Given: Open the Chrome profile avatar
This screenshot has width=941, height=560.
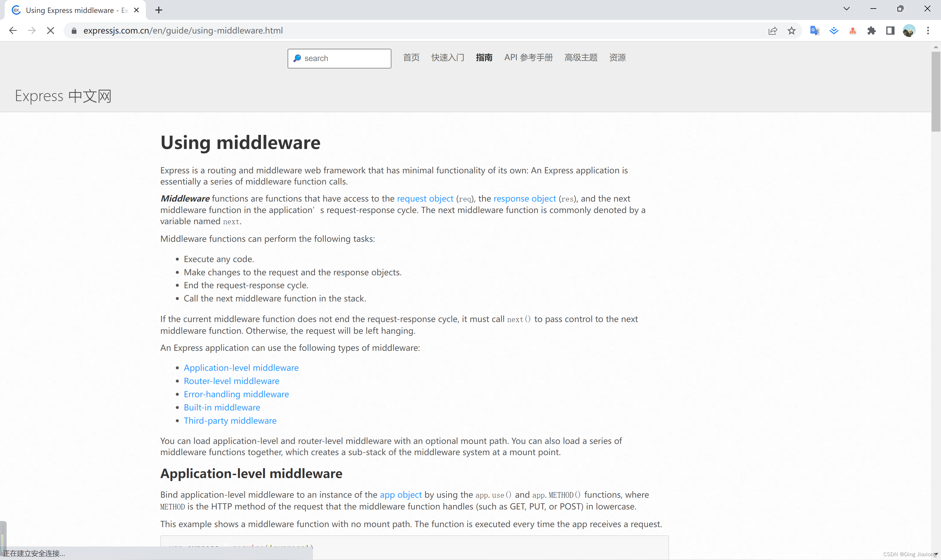Looking at the screenshot, I should (x=909, y=31).
